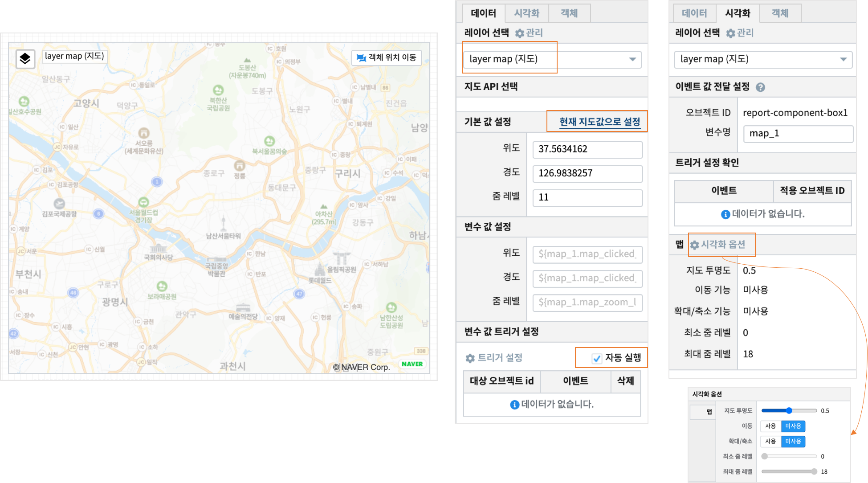
Task: Click report-component-box1 object ID text
Action: coord(795,113)
